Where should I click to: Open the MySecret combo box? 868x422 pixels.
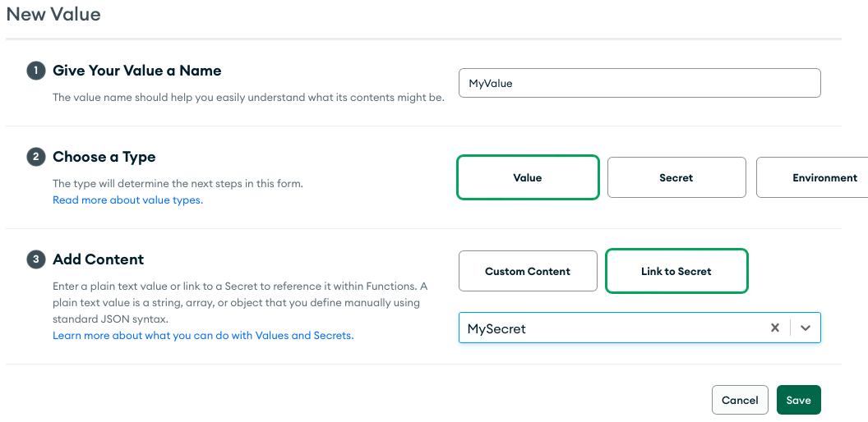(x=639, y=328)
